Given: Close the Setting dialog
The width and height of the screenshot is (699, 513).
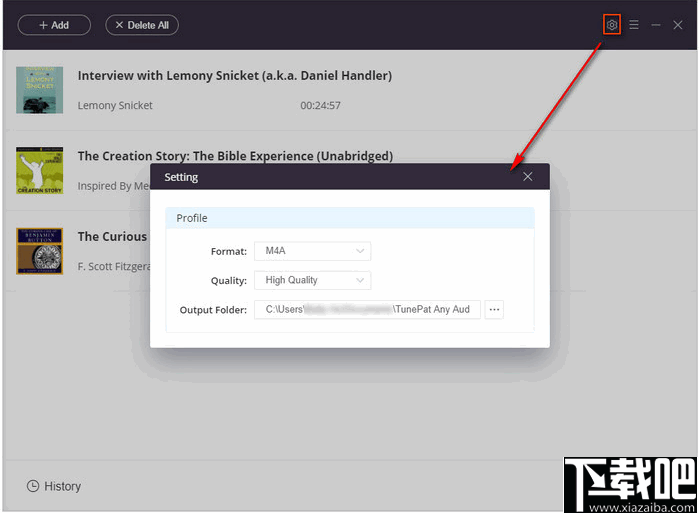Looking at the screenshot, I should (x=528, y=177).
